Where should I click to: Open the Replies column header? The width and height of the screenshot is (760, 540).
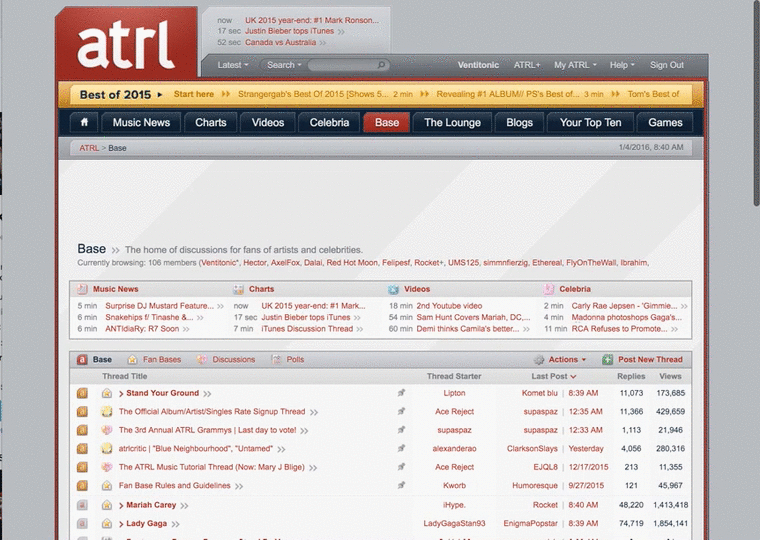click(x=631, y=376)
